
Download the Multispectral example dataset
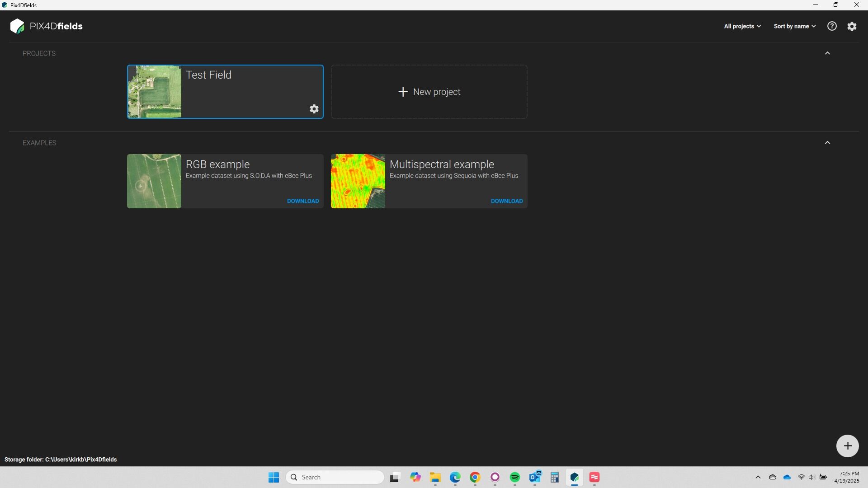click(507, 201)
